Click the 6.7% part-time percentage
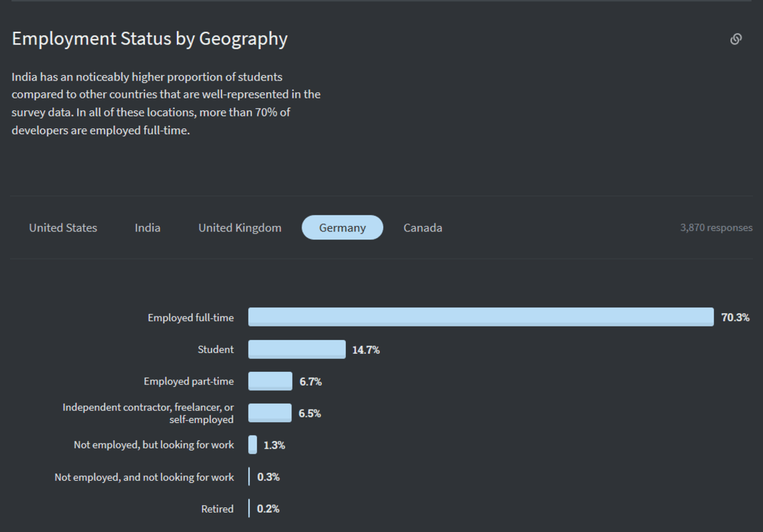The image size is (763, 532). (x=311, y=382)
